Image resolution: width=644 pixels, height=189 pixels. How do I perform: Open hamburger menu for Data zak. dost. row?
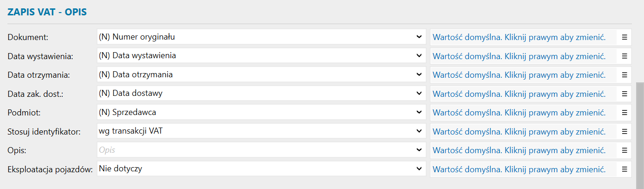624,94
